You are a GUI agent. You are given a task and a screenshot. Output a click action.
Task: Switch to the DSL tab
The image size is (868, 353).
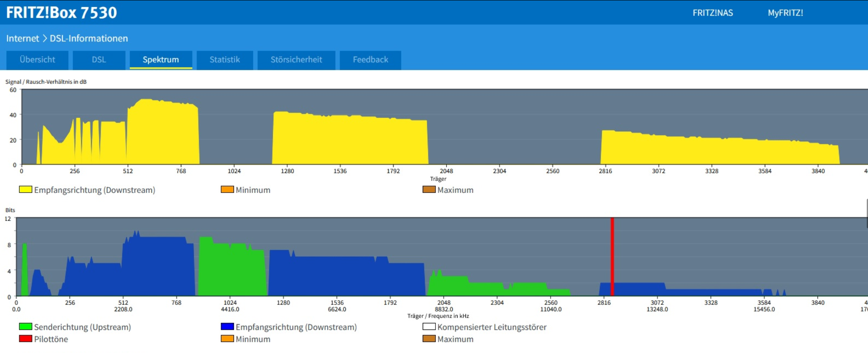coord(99,60)
